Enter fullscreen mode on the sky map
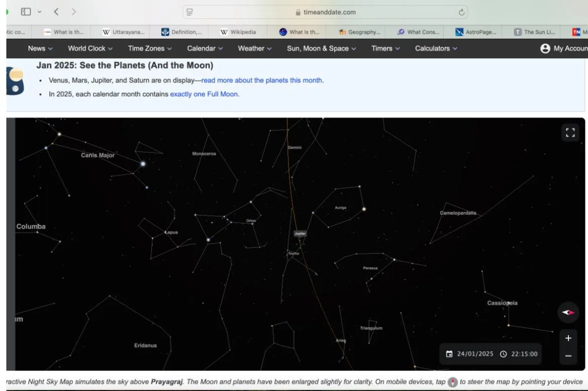 [570, 133]
